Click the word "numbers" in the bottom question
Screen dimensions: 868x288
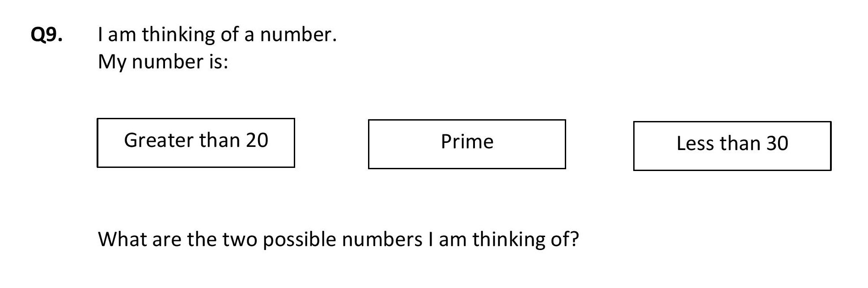coord(382,239)
